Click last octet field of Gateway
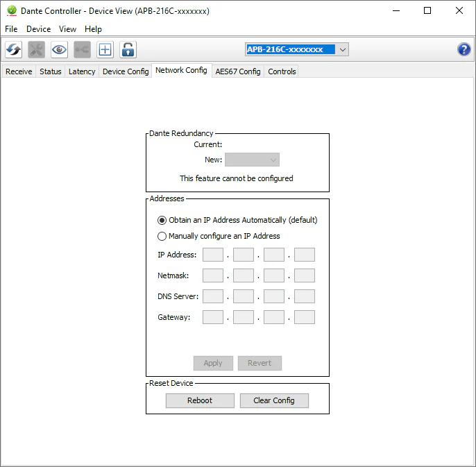The height and width of the screenshot is (467, 476). (305, 317)
